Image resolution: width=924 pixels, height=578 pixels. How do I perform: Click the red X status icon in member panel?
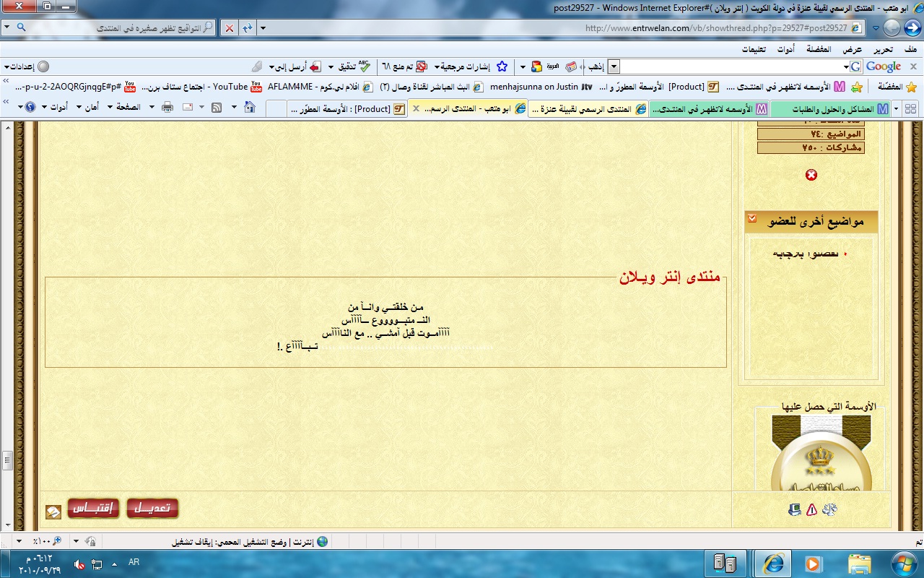click(811, 175)
